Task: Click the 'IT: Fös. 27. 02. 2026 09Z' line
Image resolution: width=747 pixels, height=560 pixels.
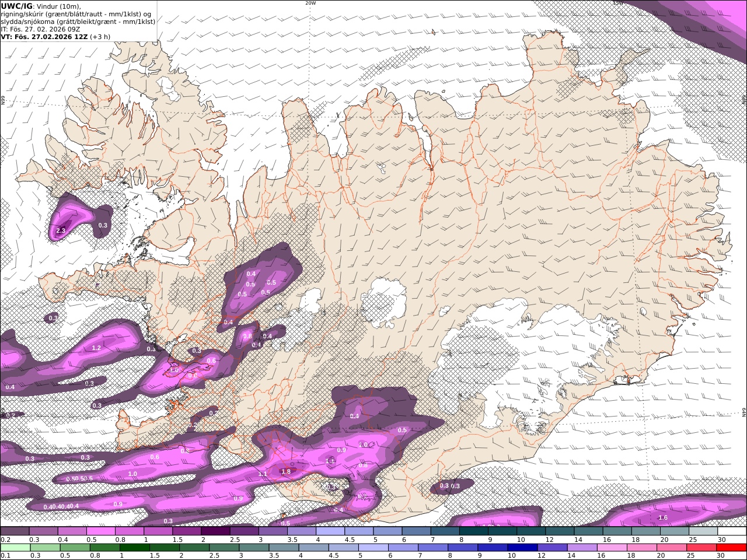Action: [39, 29]
